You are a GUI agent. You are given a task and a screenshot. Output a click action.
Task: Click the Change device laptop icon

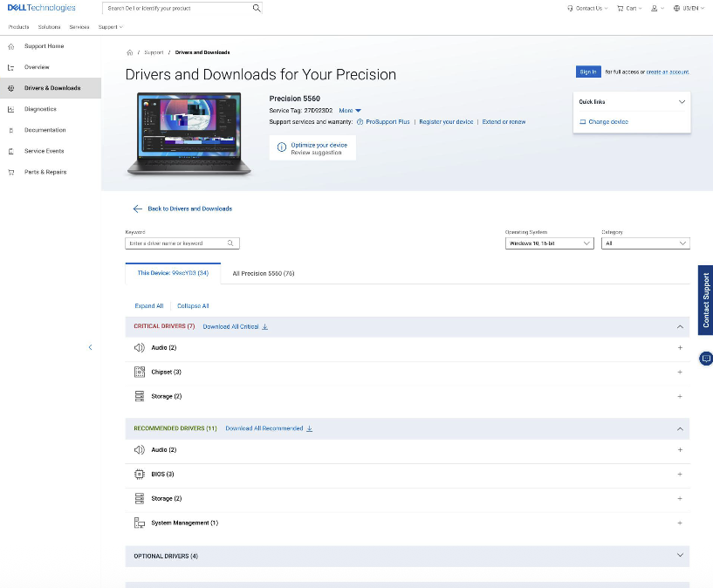click(x=582, y=122)
